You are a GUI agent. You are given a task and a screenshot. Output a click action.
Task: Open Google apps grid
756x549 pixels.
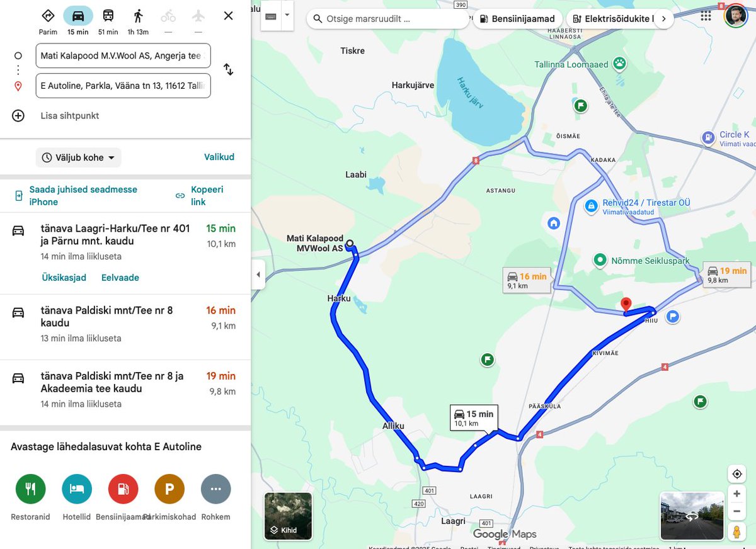point(706,16)
